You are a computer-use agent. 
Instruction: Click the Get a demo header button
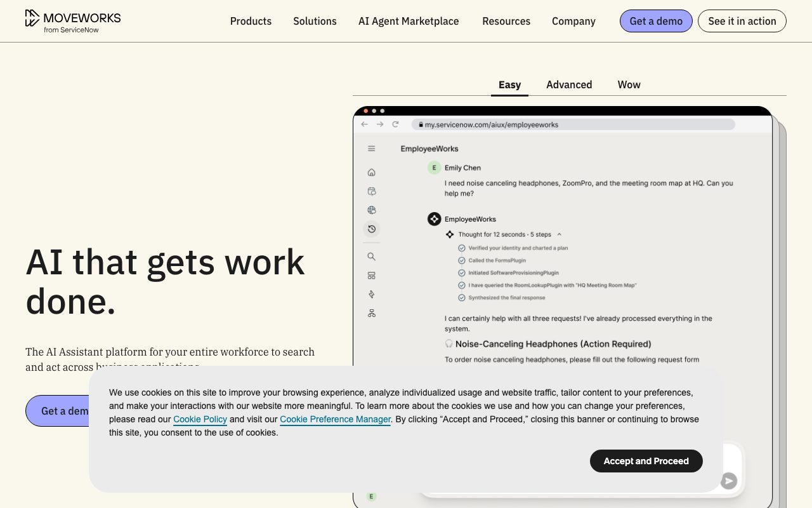tap(656, 21)
